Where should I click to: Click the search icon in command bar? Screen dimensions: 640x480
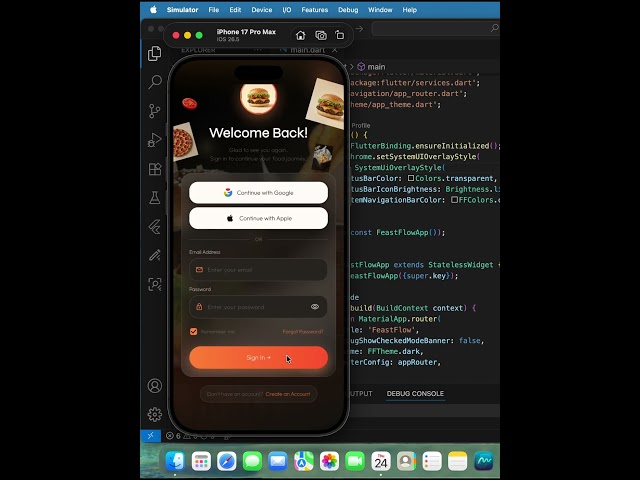coord(494,28)
